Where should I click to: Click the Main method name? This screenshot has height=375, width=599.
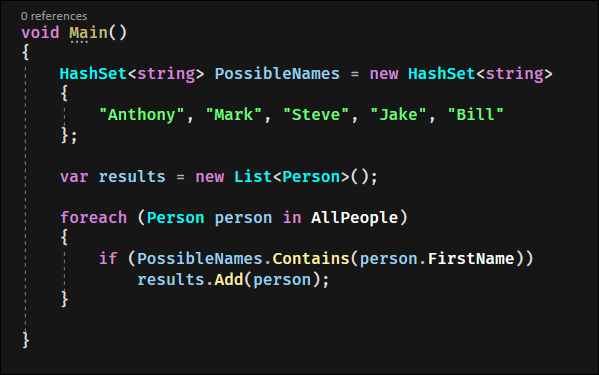coord(89,32)
